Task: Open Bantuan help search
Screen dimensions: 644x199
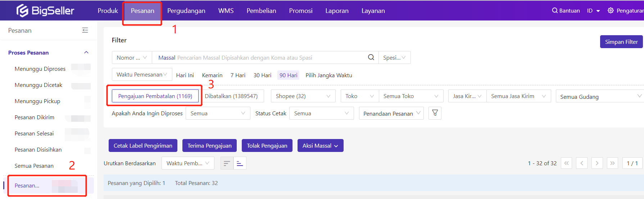Action: pos(566,11)
